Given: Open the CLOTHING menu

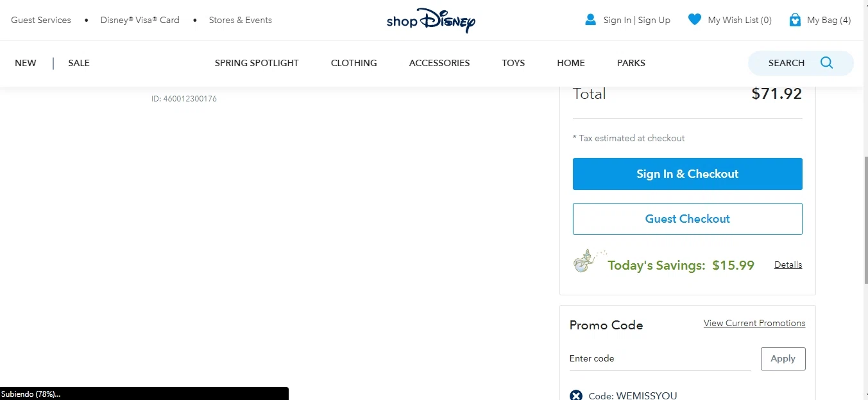Looking at the screenshot, I should click(x=354, y=63).
